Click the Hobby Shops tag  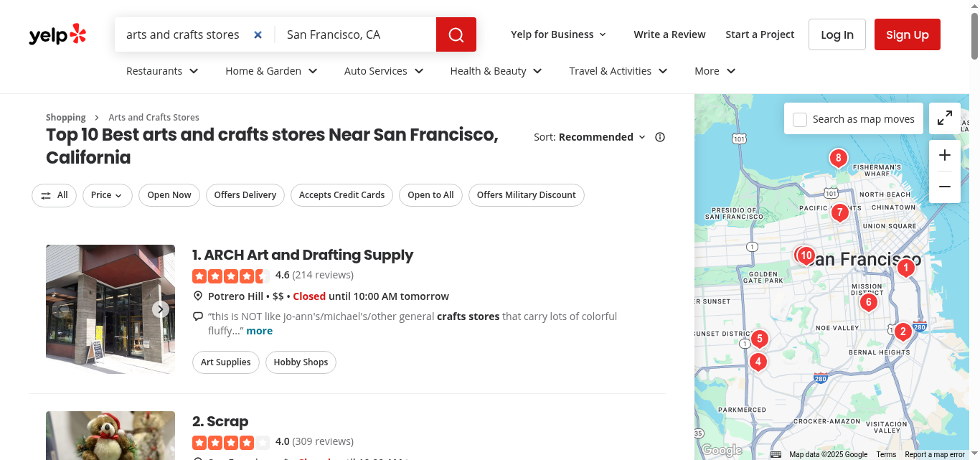coord(301,362)
